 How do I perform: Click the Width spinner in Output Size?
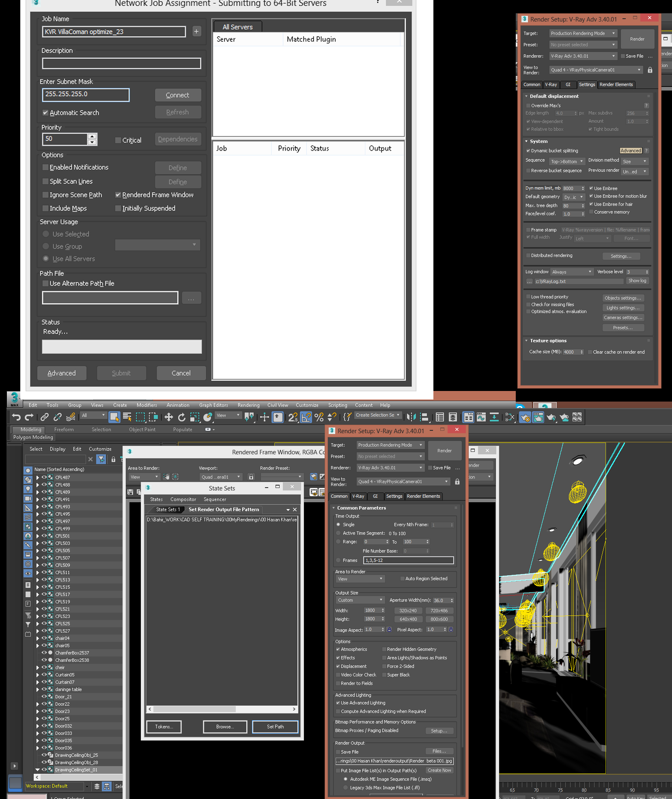click(382, 610)
